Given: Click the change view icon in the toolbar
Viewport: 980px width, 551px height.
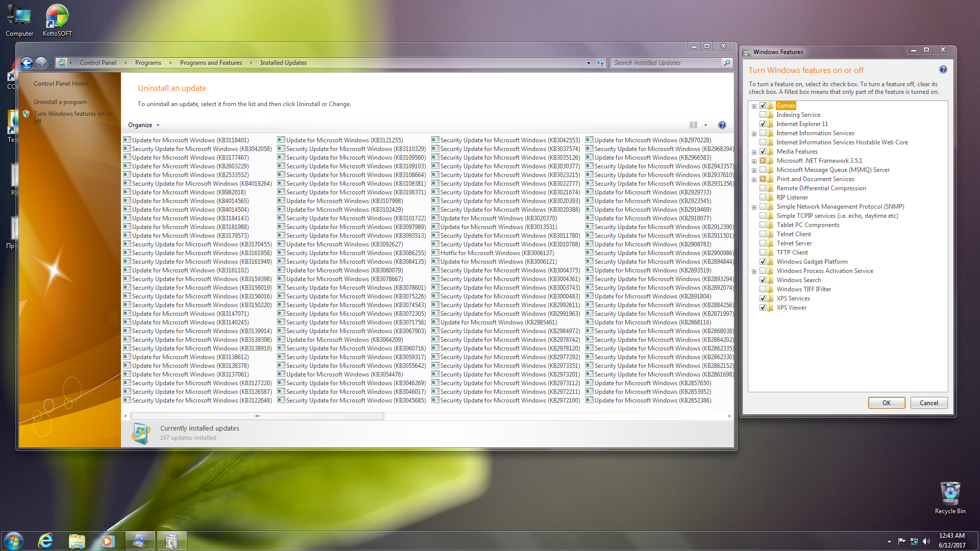Looking at the screenshot, I should pos(693,125).
